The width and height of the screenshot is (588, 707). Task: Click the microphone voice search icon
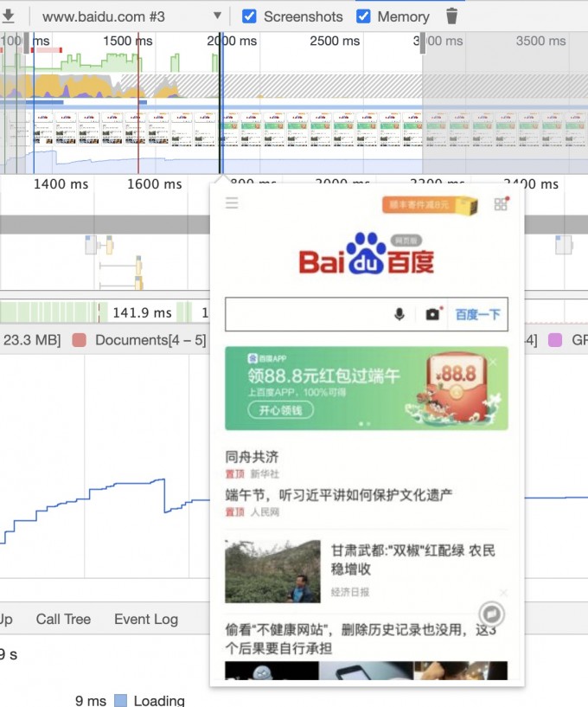pos(399,314)
